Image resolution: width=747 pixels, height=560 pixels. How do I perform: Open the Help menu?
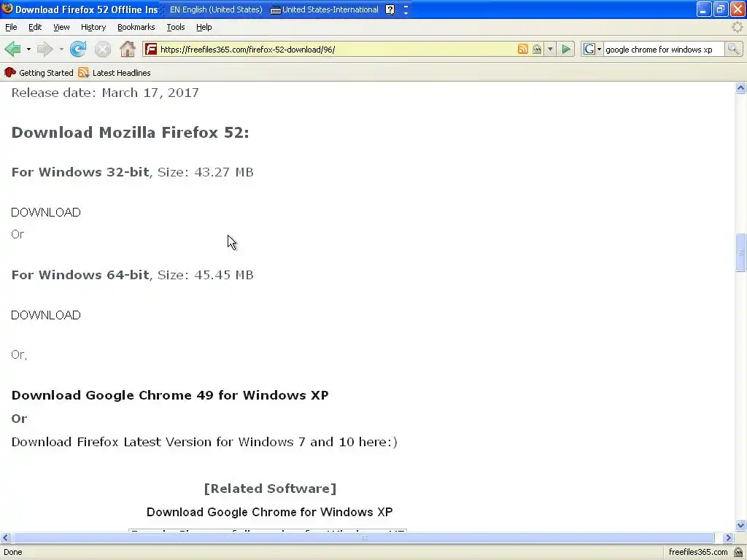pos(204,27)
